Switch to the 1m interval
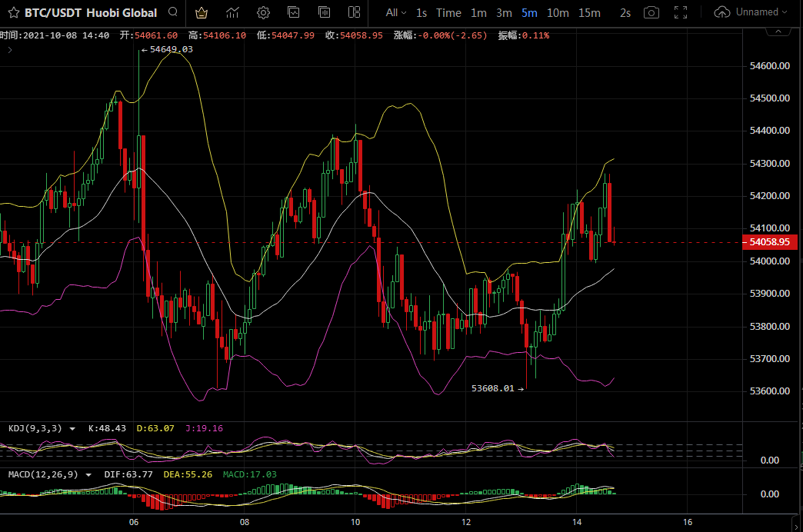Image resolution: width=803 pixels, height=532 pixels. 479,13
